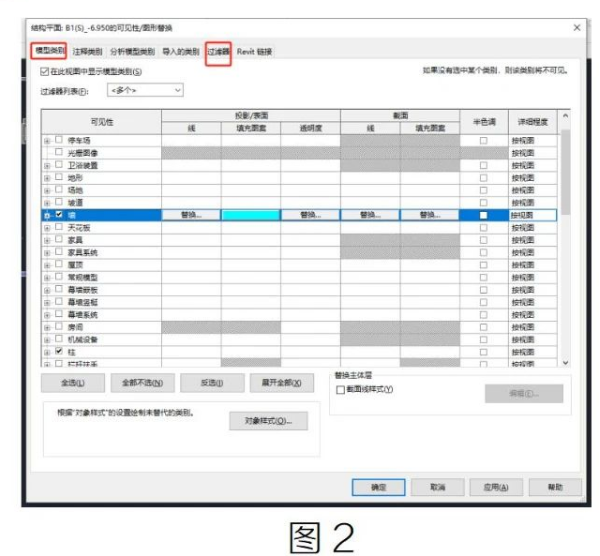Click 按视图 detail level cell for 墙
Image resolution: width=600 pixels, height=556 pixels.
point(532,215)
